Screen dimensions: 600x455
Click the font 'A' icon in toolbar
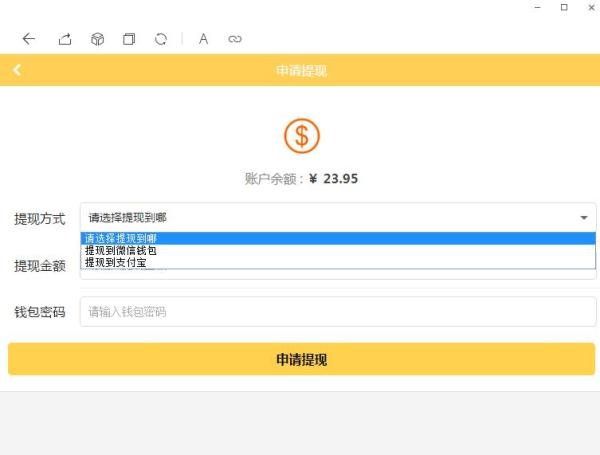click(x=204, y=39)
